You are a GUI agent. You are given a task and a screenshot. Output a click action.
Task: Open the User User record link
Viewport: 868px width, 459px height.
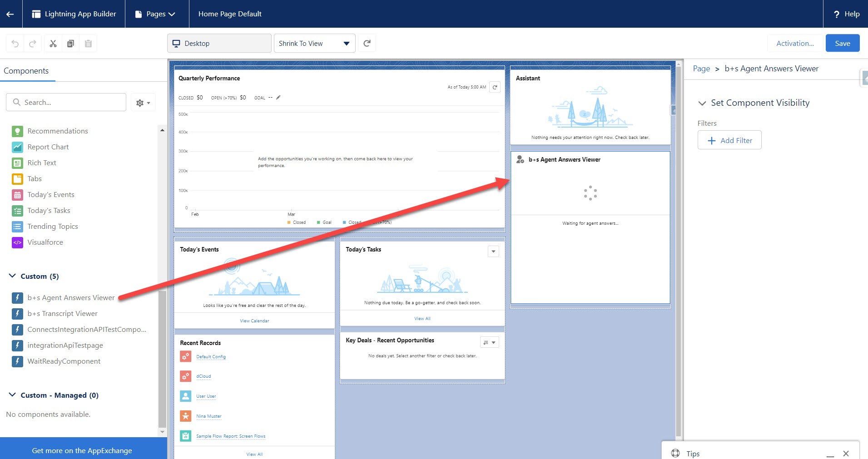pyautogui.click(x=206, y=396)
